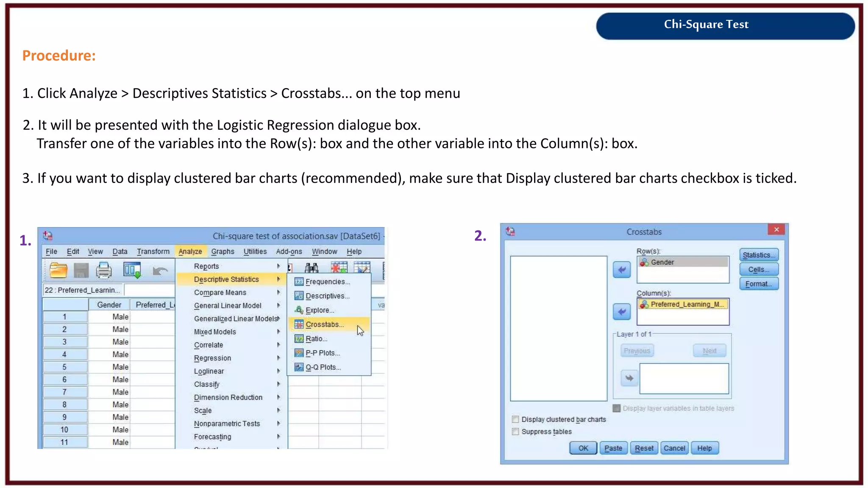Click arrow button beside Row(s) box

tap(622, 270)
